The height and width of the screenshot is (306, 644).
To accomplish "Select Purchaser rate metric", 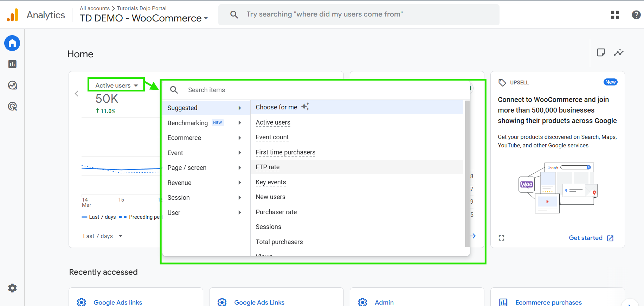I will pyautogui.click(x=276, y=212).
